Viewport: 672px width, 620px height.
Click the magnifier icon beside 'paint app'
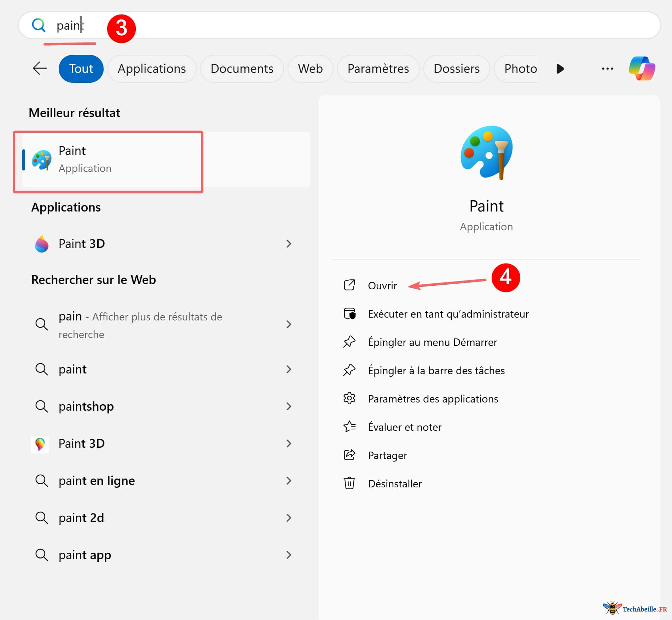[41, 555]
